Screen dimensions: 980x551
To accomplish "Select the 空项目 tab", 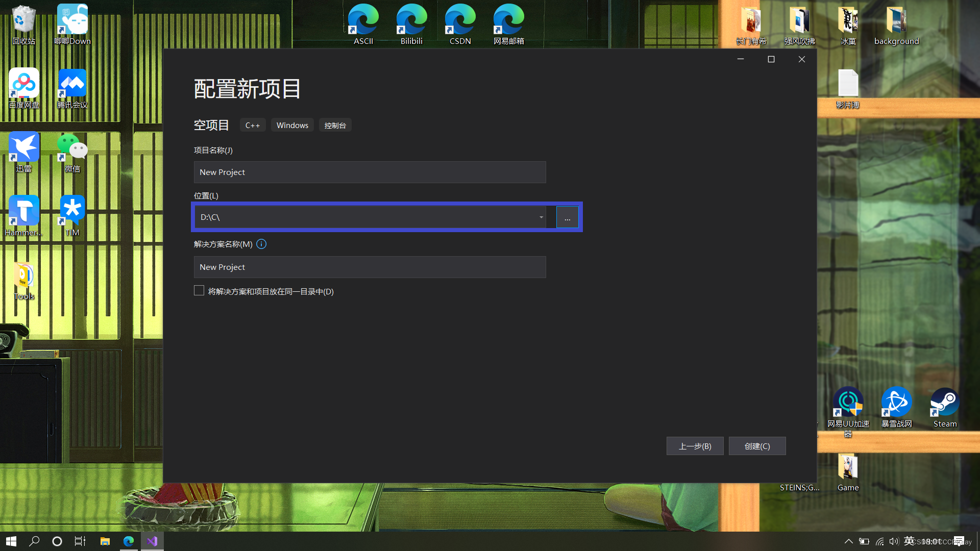I will tap(211, 124).
